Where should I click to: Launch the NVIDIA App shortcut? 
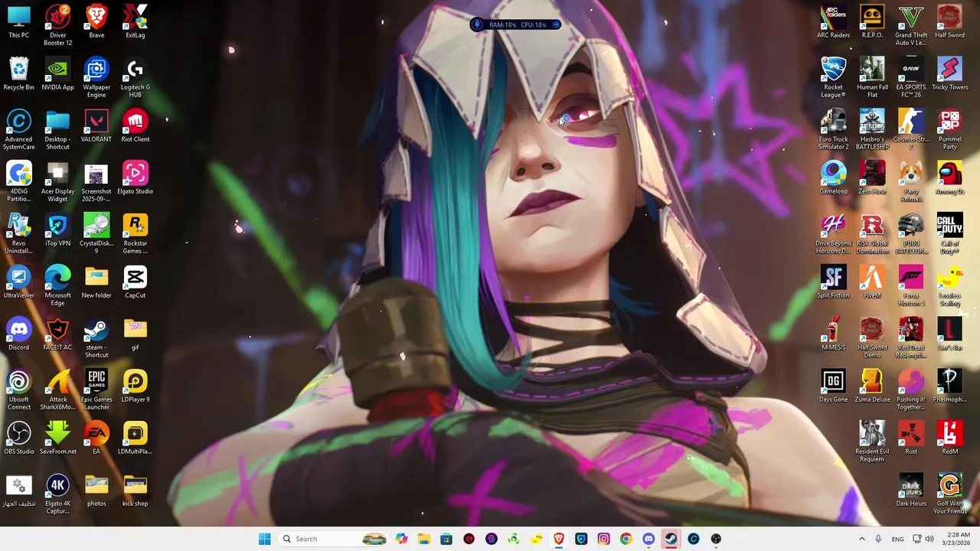(x=57, y=73)
